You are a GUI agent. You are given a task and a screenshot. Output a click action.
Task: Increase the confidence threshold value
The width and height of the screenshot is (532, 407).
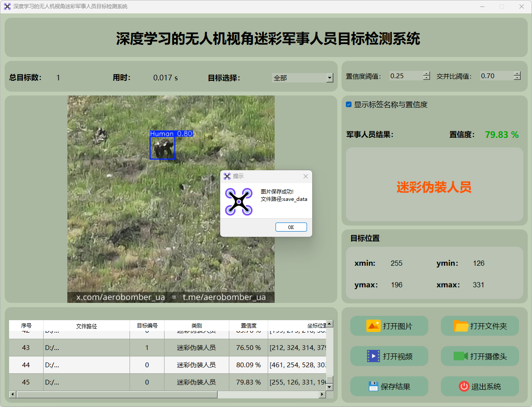click(427, 73)
